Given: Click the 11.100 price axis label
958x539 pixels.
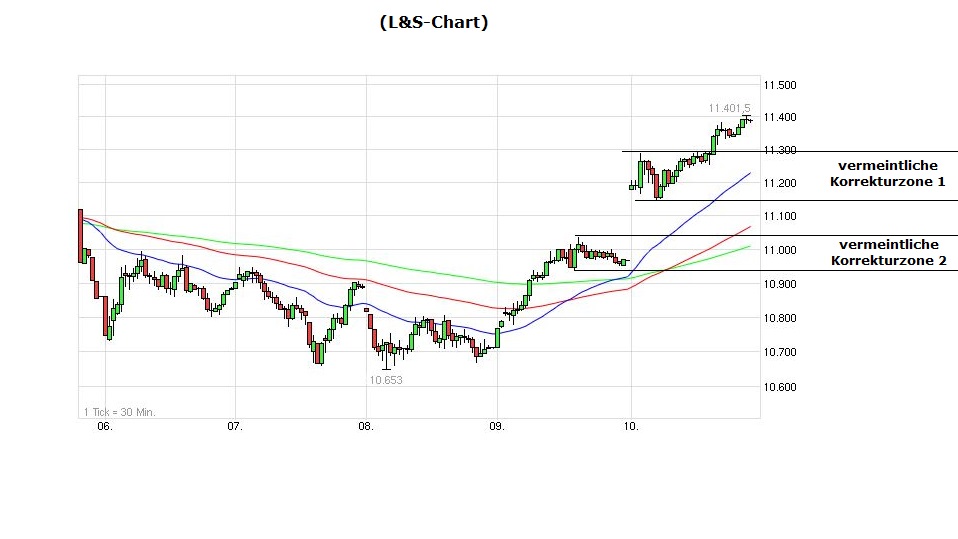Looking at the screenshot, I should pos(779,216).
